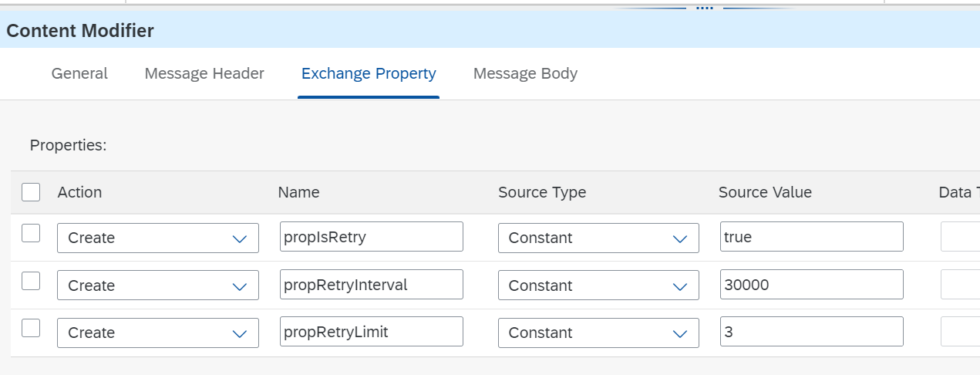Check the propIsRetry row checkbox
Screen dimensions: 980x375
tap(31, 233)
